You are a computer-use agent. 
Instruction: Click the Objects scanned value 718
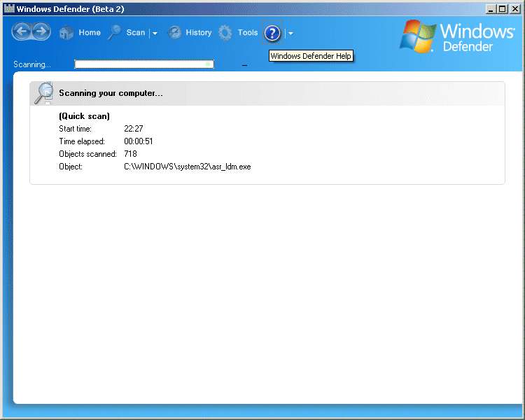[x=130, y=154]
